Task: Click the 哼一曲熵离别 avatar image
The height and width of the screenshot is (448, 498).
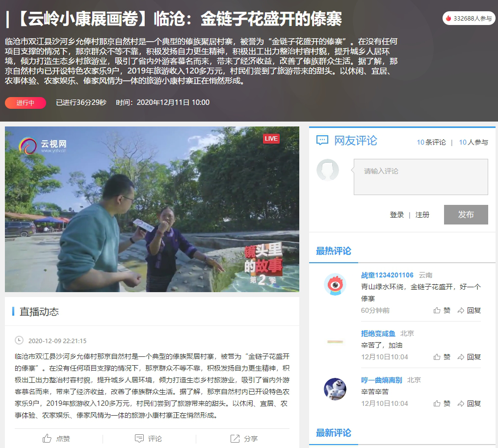Action: coord(335,389)
